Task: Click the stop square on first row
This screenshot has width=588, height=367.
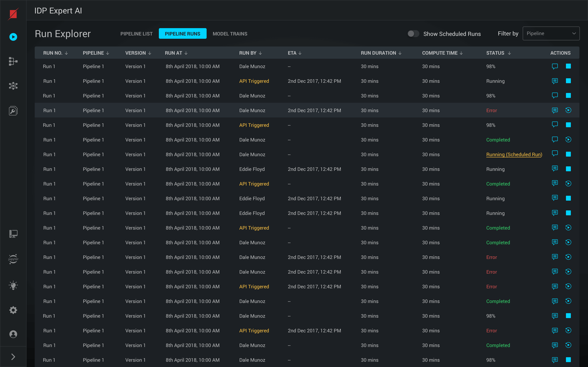Action: click(x=568, y=66)
